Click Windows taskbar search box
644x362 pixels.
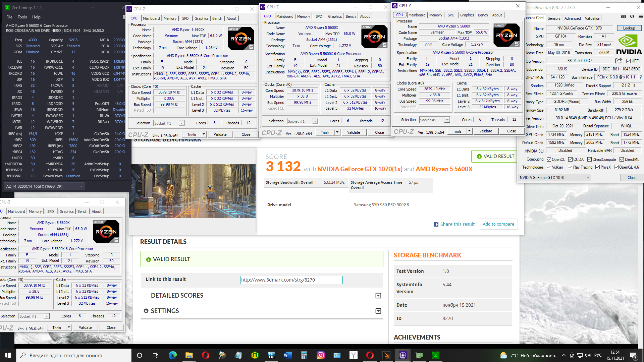click(73, 355)
